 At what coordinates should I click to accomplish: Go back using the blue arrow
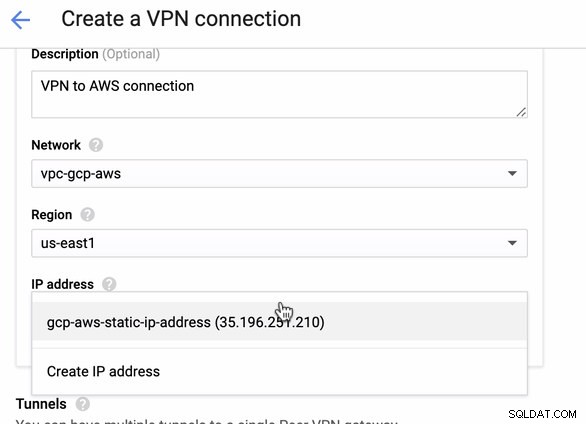pos(21,19)
